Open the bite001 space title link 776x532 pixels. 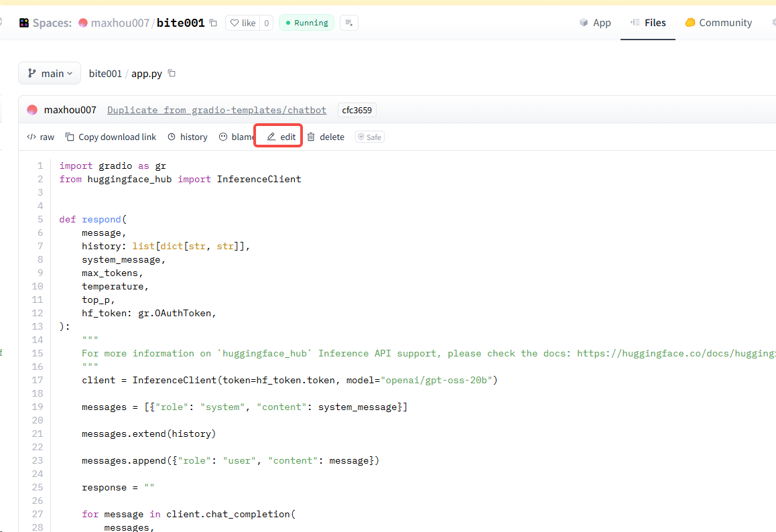(x=181, y=23)
